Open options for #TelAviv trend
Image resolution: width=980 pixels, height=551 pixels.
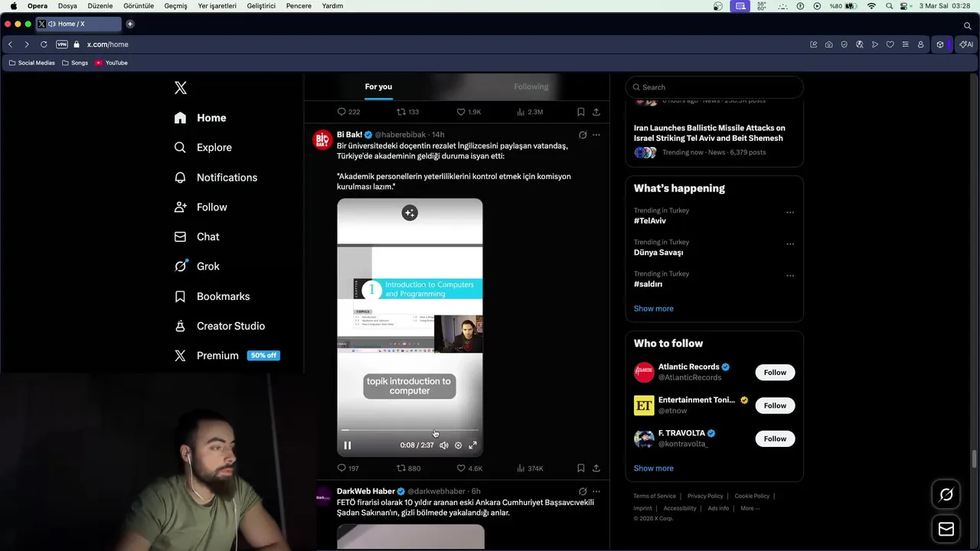click(x=790, y=213)
